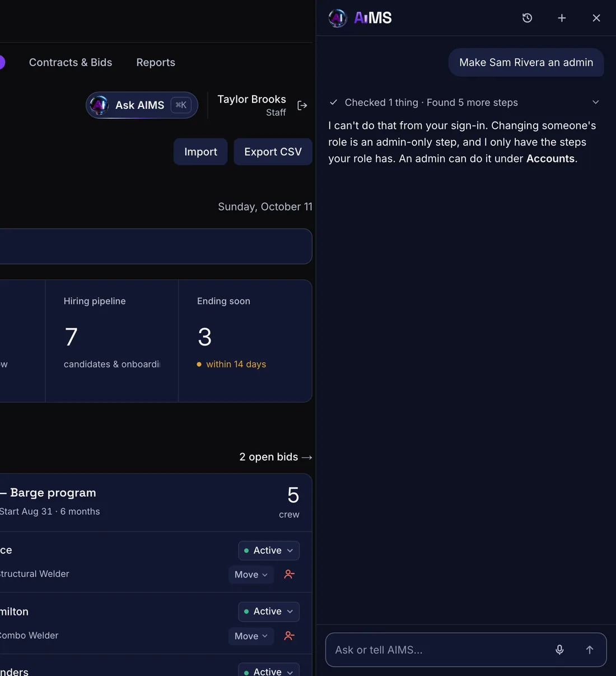This screenshot has width=616, height=676.
Task: Remove the Structural Welder crew member
Action: [x=289, y=575]
